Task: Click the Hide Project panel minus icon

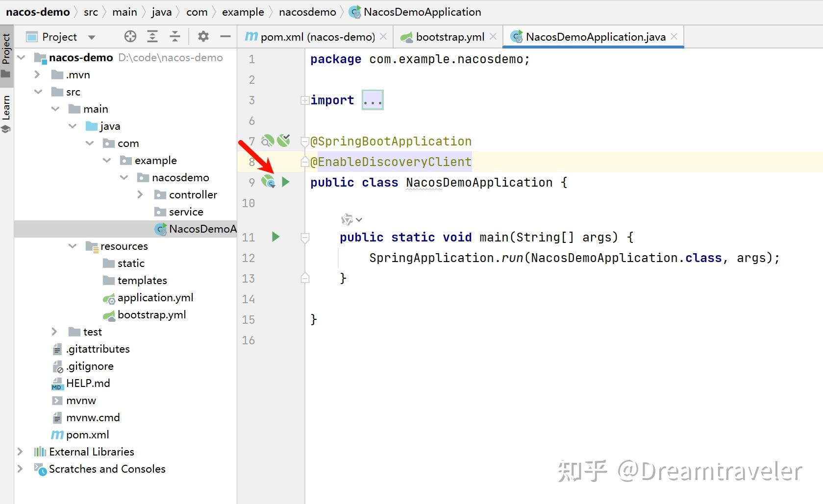Action: click(x=225, y=36)
